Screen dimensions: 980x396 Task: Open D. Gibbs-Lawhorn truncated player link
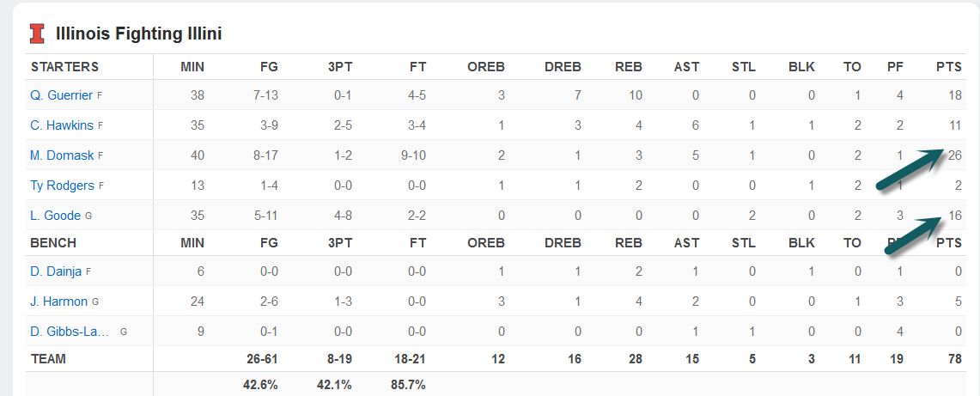71,332
